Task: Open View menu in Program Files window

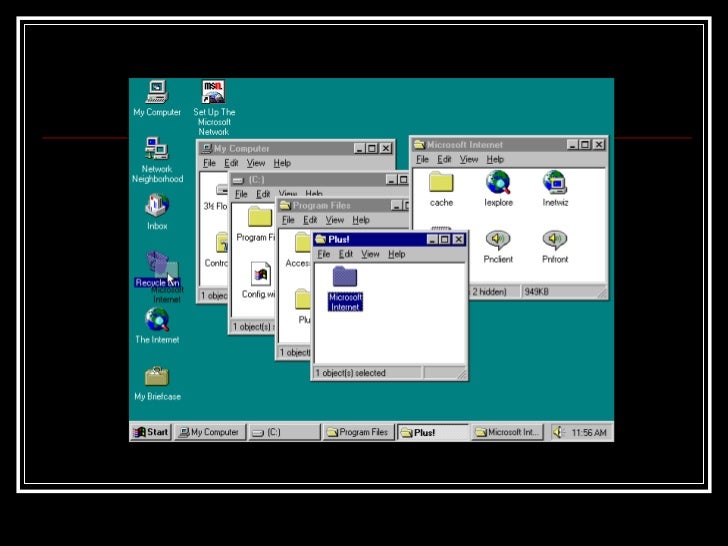Action: (335, 220)
